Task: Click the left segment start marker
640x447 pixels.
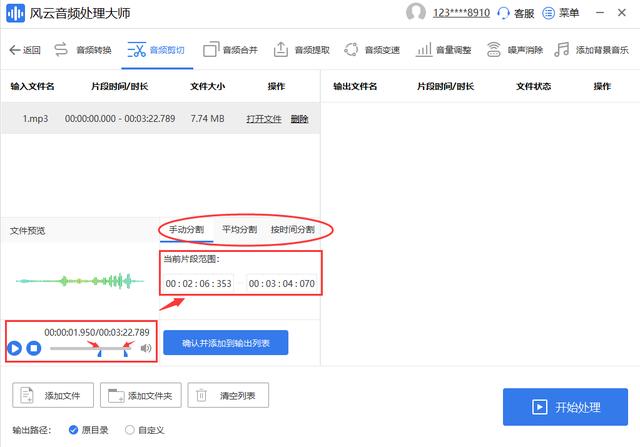Action: click(x=99, y=353)
